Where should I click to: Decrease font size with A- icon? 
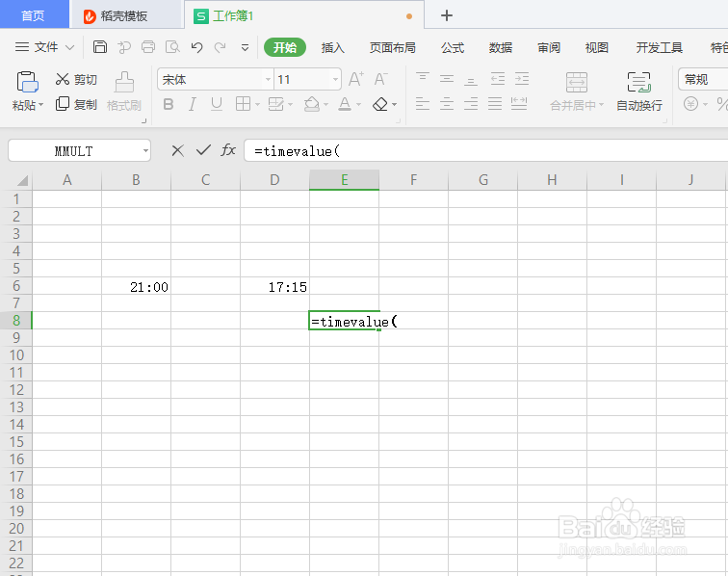(380, 79)
